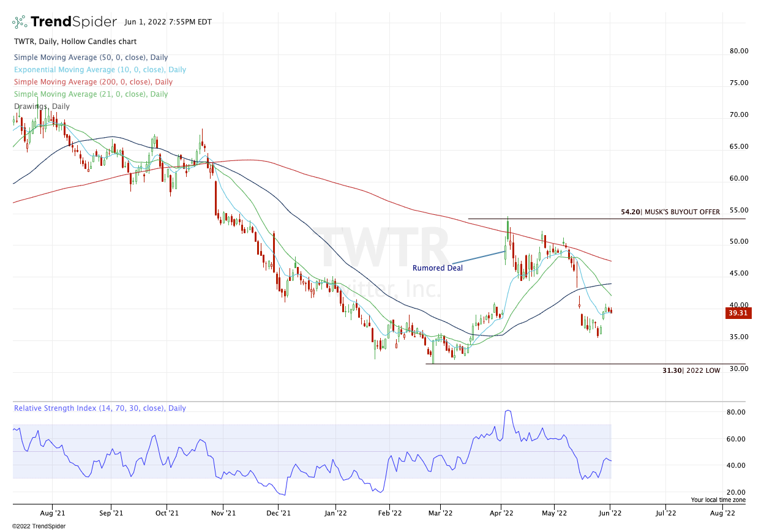Click the red 39.31 current price tag
The width and height of the screenshot is (764, 532).
pyautogui.click(x=738, y=313)
